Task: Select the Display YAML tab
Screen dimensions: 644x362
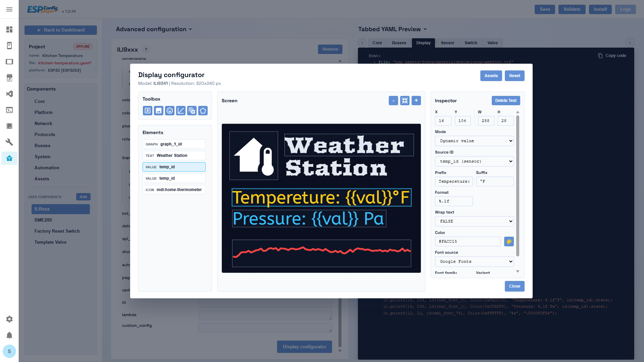Action: tap(423, 43)
